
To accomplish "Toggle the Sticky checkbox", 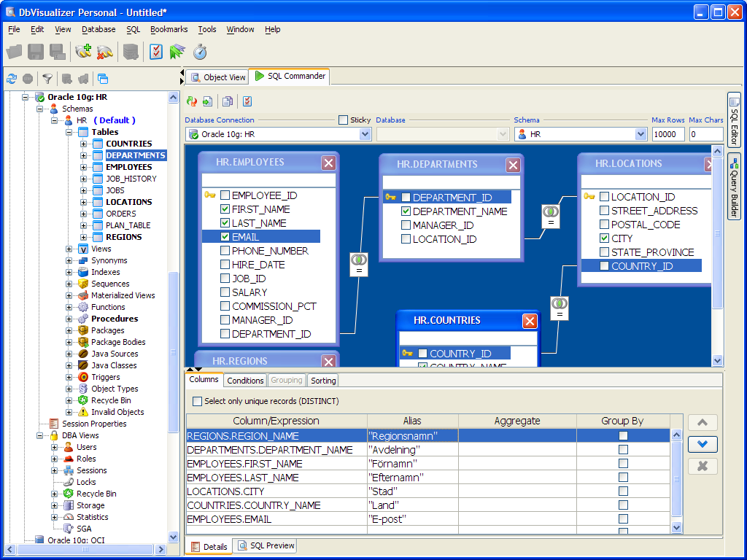I will pyautogui.click(x=344, y=120).
